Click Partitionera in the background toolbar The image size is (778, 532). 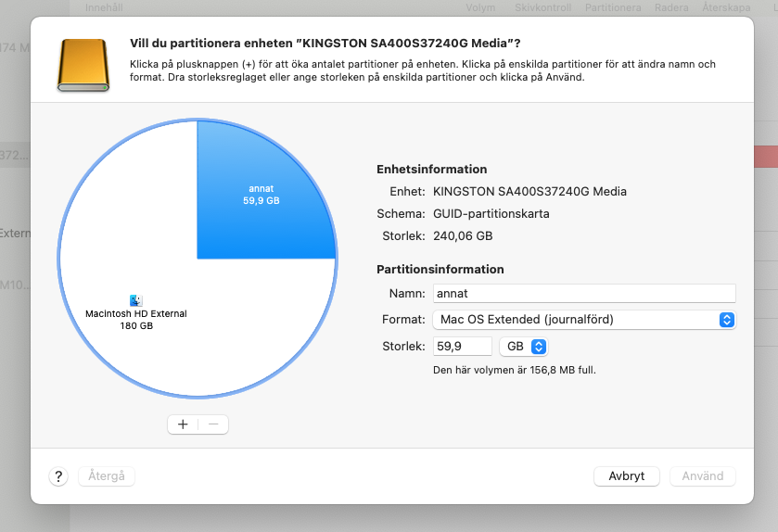click(x=613, y=8)
